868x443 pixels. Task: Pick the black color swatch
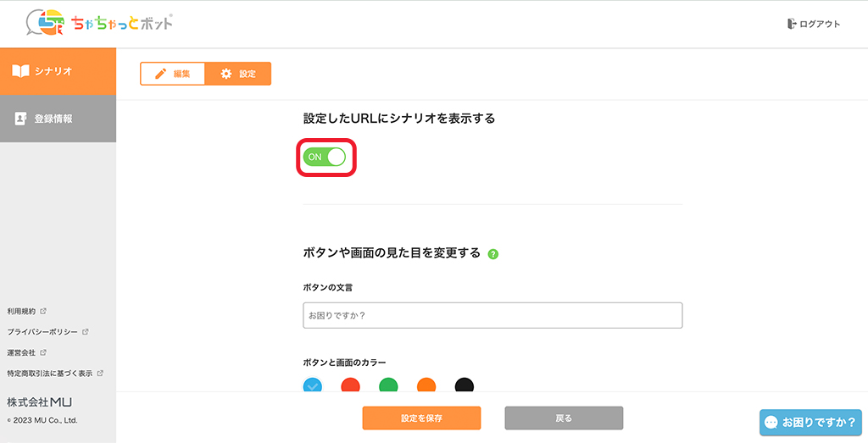pyautogui.click(x=464, y=386)
